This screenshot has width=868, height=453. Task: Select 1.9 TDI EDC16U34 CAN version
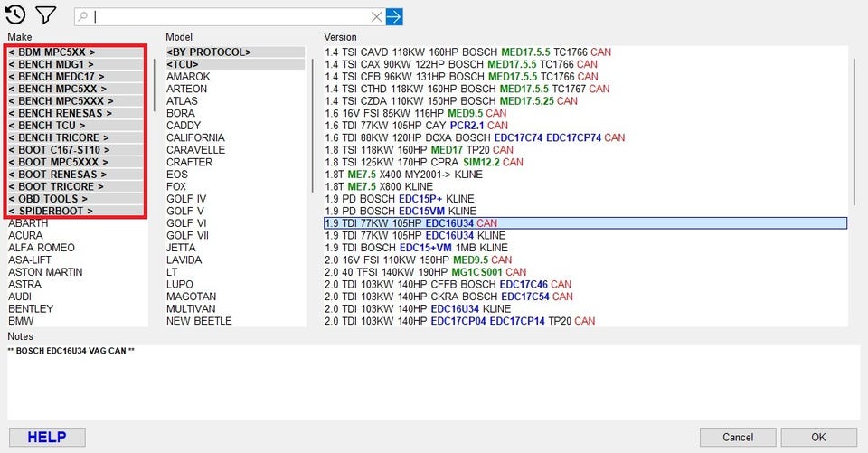pos(585,223)
